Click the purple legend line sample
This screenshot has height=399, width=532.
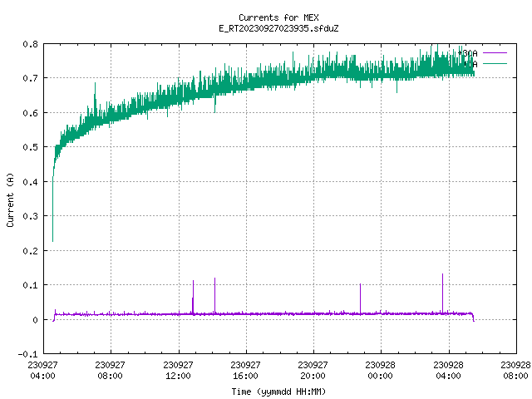[495, 53]
